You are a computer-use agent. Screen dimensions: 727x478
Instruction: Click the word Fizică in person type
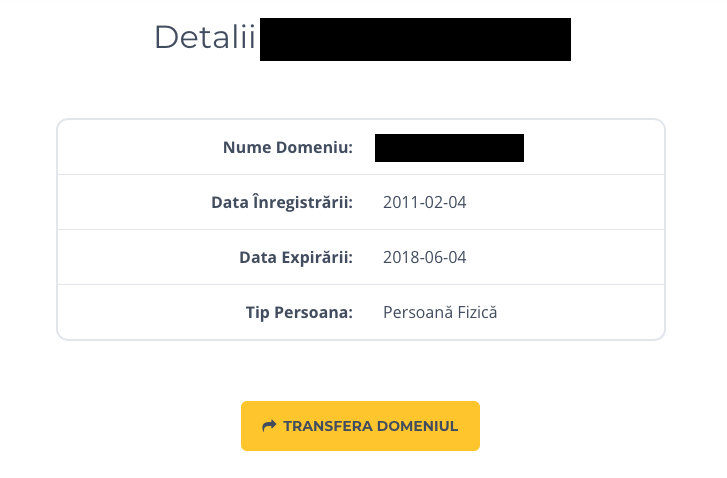coord(477,313)
